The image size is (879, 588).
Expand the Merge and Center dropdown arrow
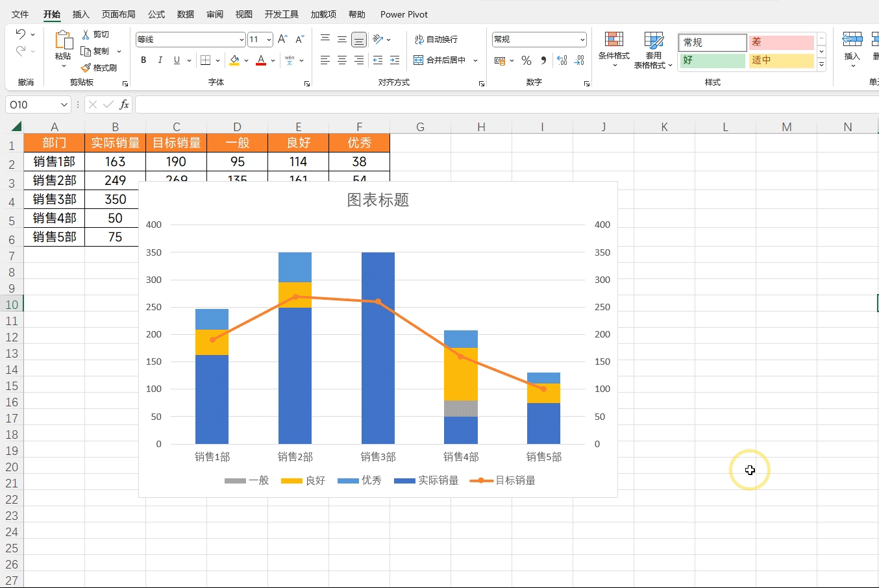pyautogui.click(x=476, y=60)
